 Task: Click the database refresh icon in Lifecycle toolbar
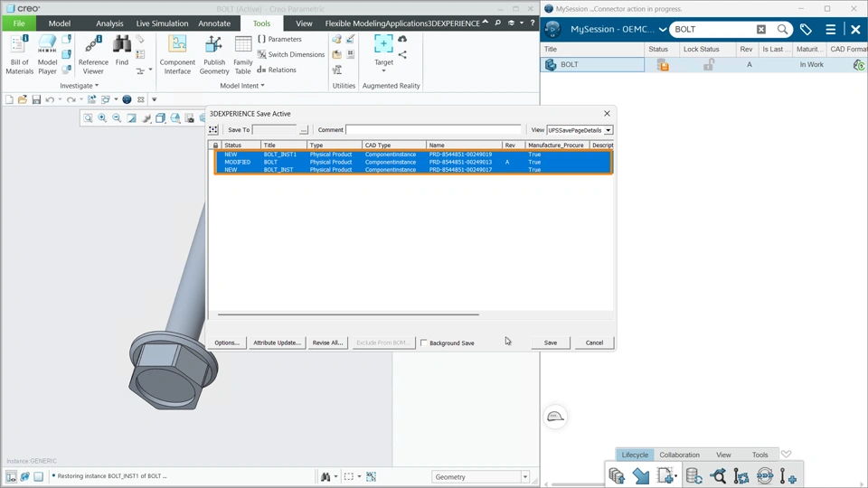pyautogui.click(x=693, y=475)
